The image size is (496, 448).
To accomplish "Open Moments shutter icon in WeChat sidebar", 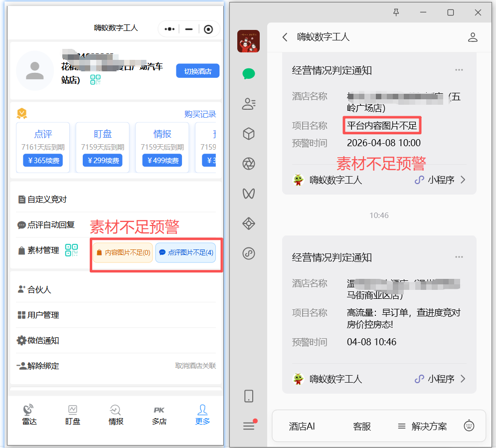I will coord(248,164).
